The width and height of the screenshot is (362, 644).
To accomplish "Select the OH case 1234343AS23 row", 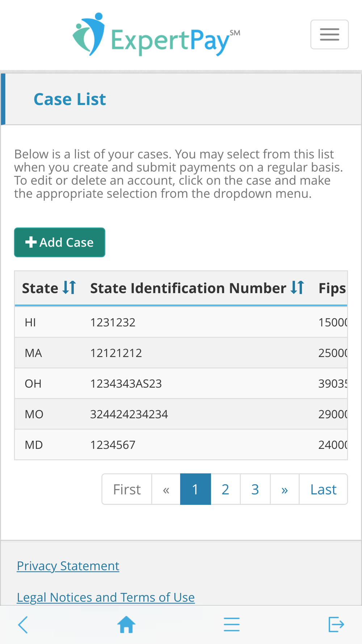I will [x=181, y=384].
